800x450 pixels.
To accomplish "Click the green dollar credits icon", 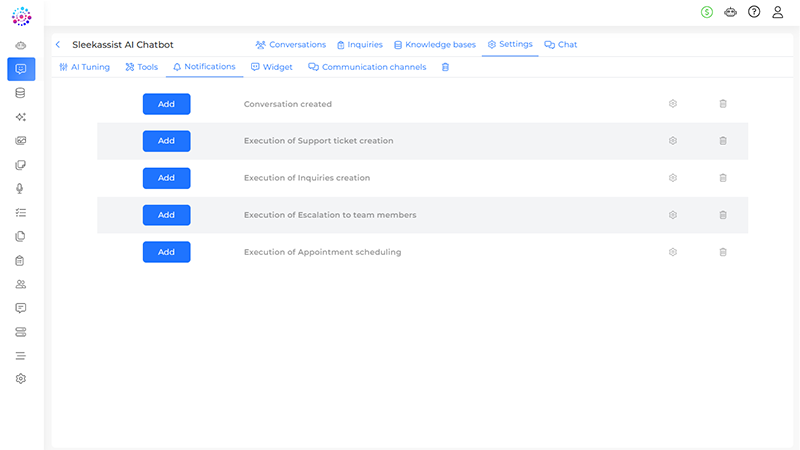I will tap(707, 12).
